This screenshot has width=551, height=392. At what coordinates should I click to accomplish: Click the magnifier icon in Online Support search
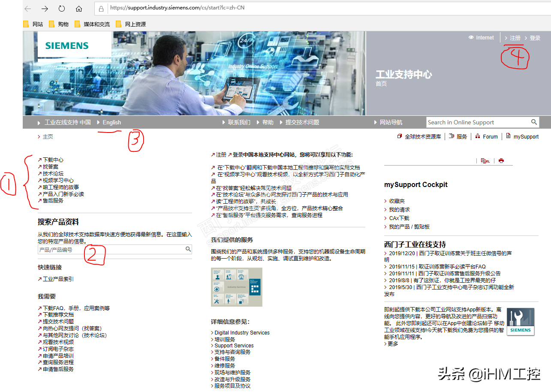coord(534,122)
